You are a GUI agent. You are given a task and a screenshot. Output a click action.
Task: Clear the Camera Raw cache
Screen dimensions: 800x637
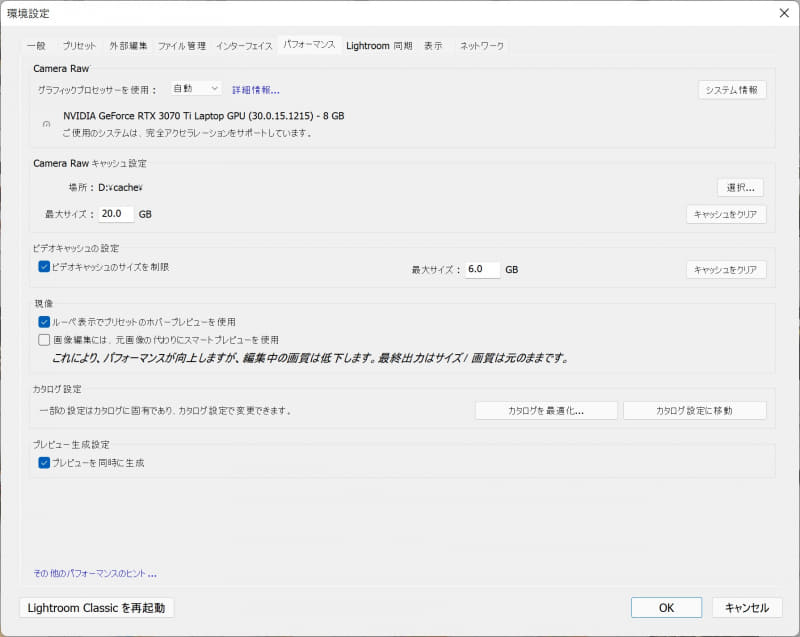click(727, 213)
